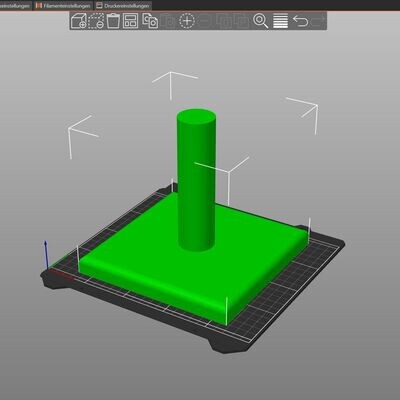Arrange objects on the bed
The image size is (400, 400).
click(130, 21)
